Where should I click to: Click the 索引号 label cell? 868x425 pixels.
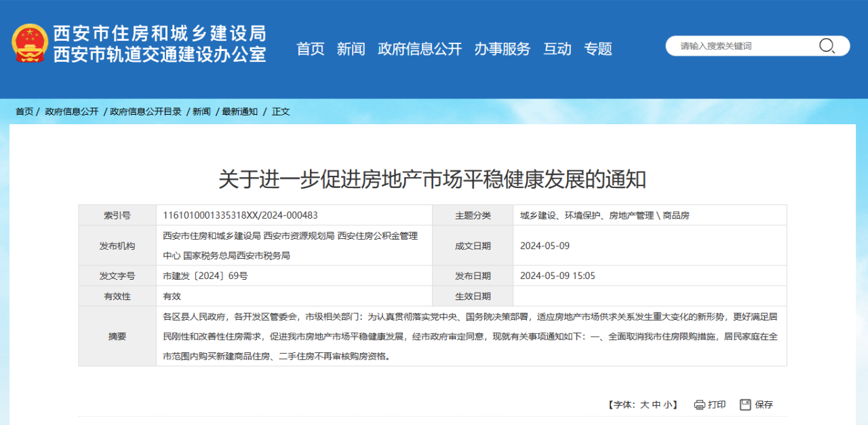tap(117, 215)
